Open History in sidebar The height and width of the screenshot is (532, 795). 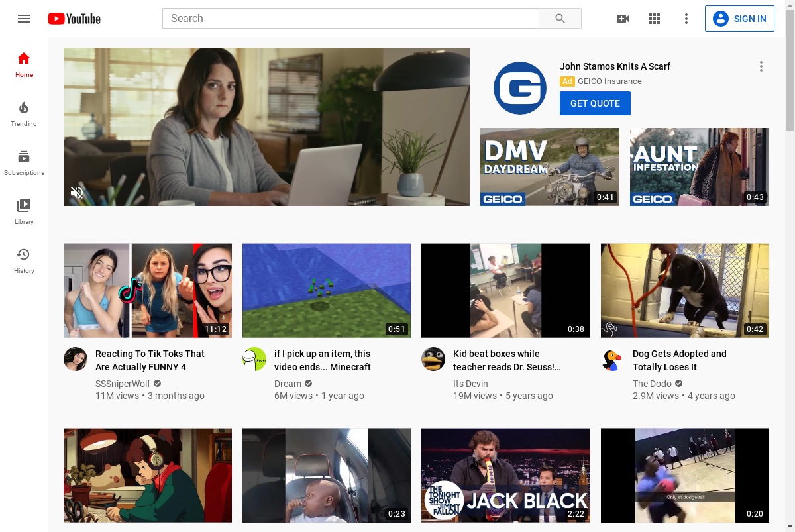[x=24, y=260]
